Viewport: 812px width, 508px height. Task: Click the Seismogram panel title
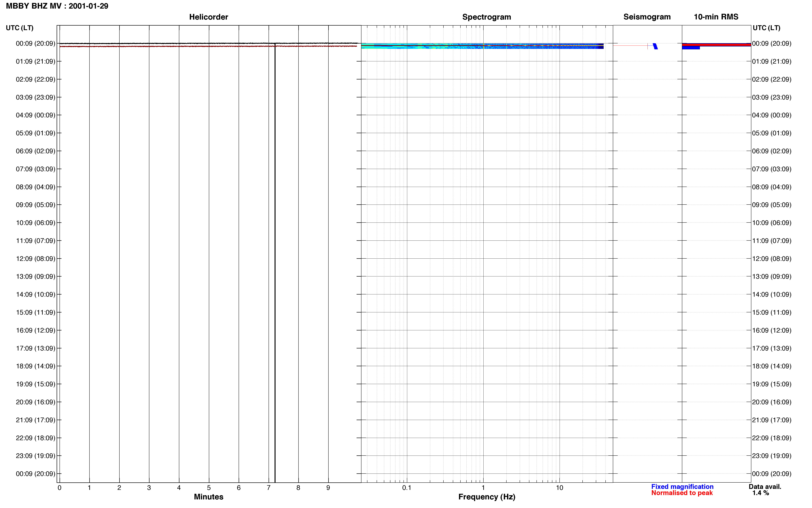tap(647, 17)
